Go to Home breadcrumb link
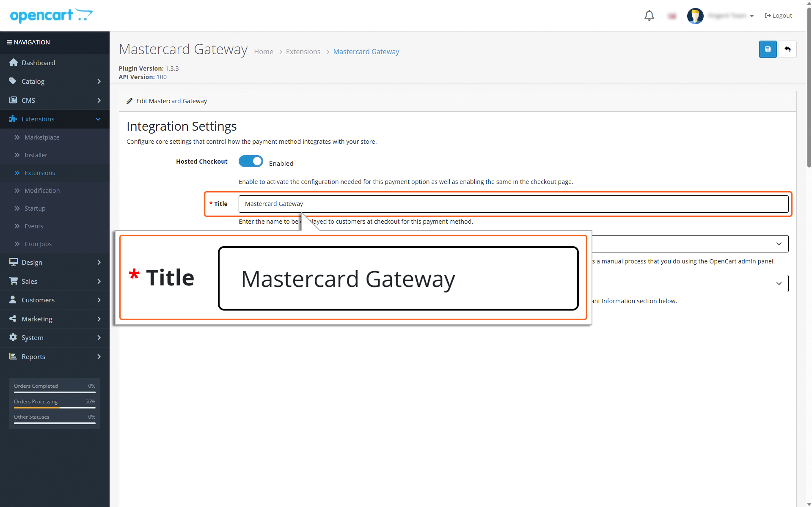The height and width of the screenshot is (507, 812). (x=263, y=52)
